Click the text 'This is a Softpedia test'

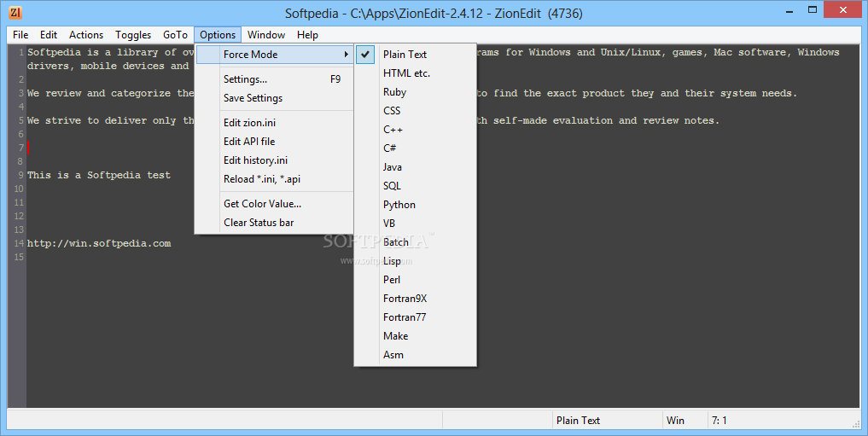pyautogui.click(x=99, y=175)
